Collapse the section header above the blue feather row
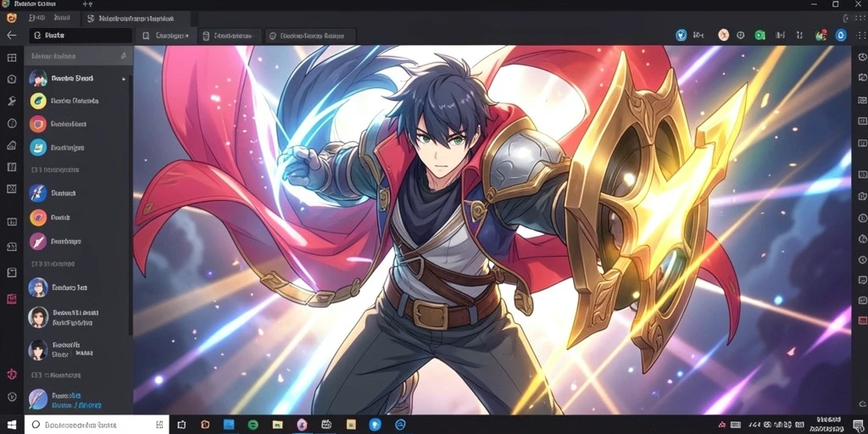Viewport: 868px width, 434px height. pyautogui.click(x=55, y=170)
